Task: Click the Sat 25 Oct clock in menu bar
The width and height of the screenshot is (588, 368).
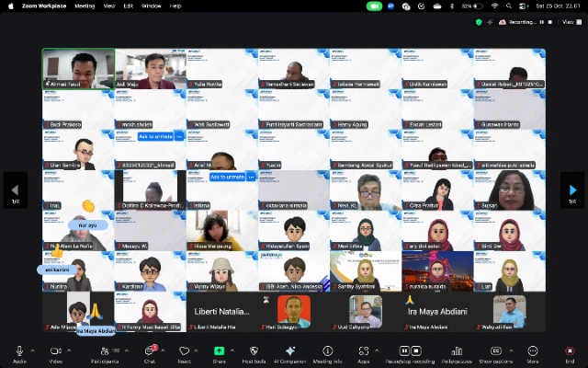Action: tap(558, 6)
